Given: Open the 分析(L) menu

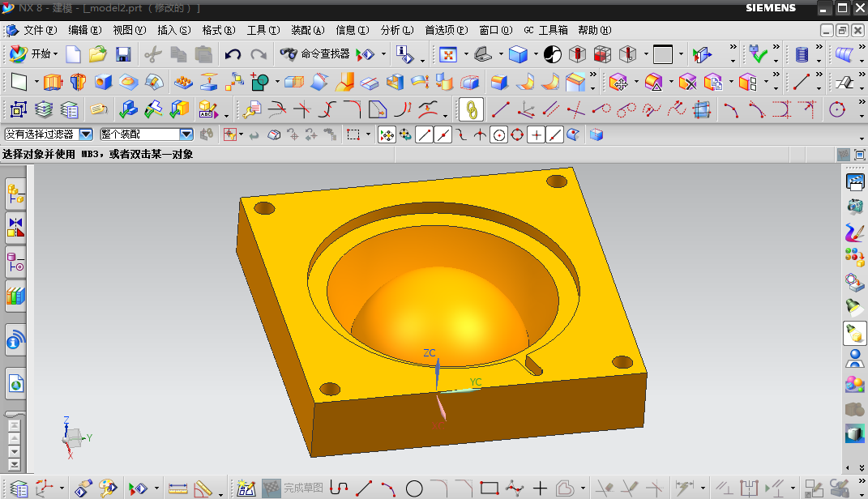Looking at the screenshot, I should pyautogui.click(x=397, y=31).
